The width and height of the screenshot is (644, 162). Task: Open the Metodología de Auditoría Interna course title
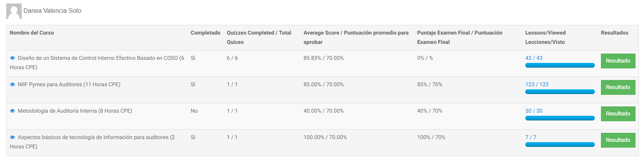tap(75, 111)
